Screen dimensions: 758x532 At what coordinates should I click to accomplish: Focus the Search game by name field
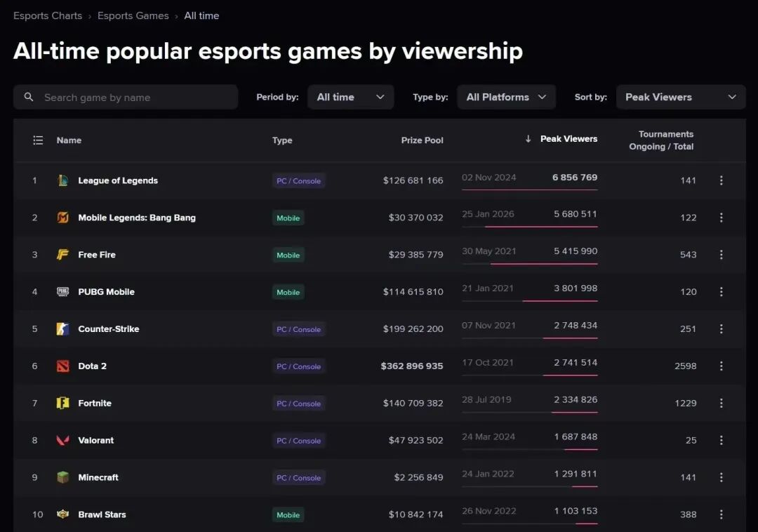pos(126,97)
